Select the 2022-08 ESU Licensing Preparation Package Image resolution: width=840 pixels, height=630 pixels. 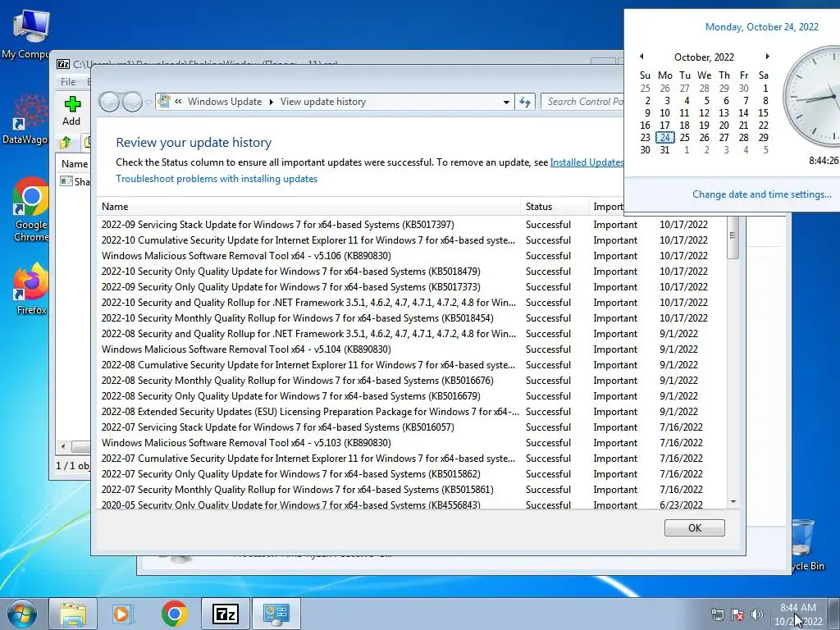[412, 412]
